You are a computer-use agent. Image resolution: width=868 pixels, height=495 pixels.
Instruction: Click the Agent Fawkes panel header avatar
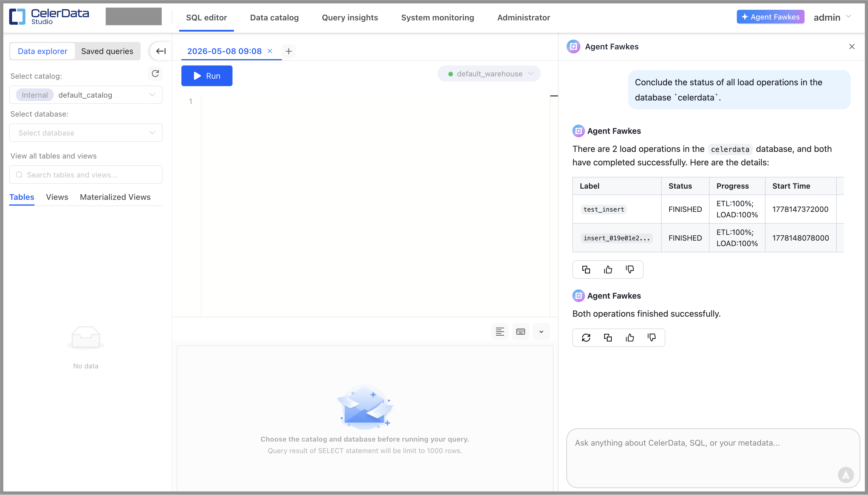573,47
